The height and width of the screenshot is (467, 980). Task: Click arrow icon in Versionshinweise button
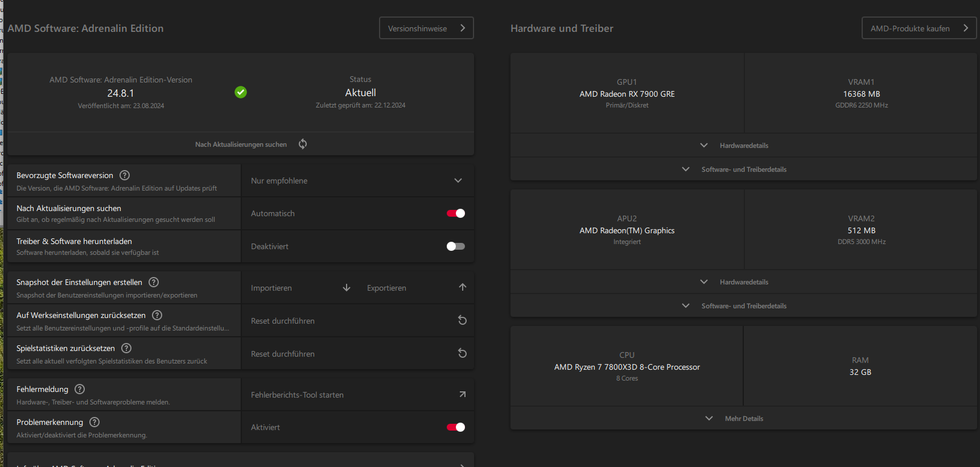[x=463, y=28]
